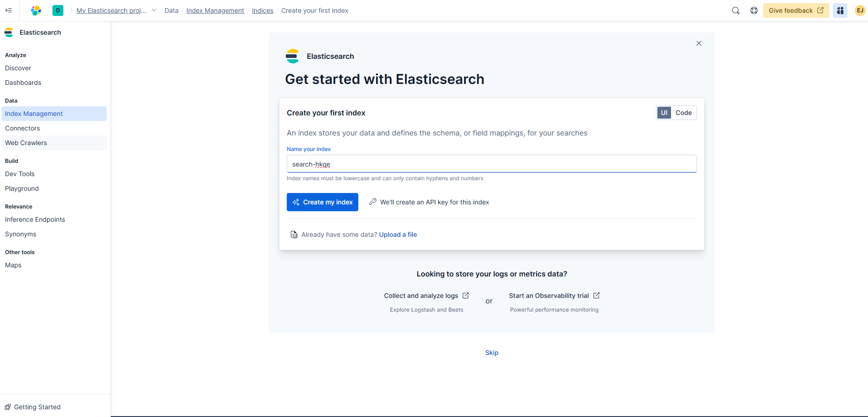Open Start an Observability trial link

point(554,296)
